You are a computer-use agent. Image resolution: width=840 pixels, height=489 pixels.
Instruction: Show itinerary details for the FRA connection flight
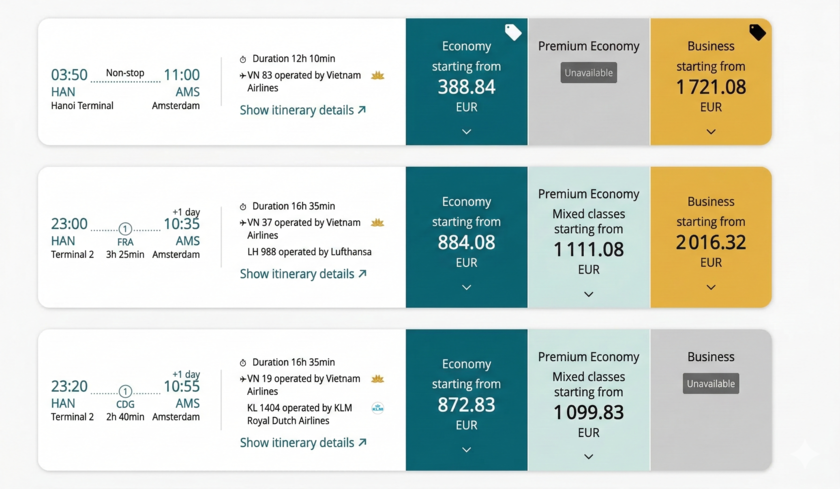click(303, 274)
